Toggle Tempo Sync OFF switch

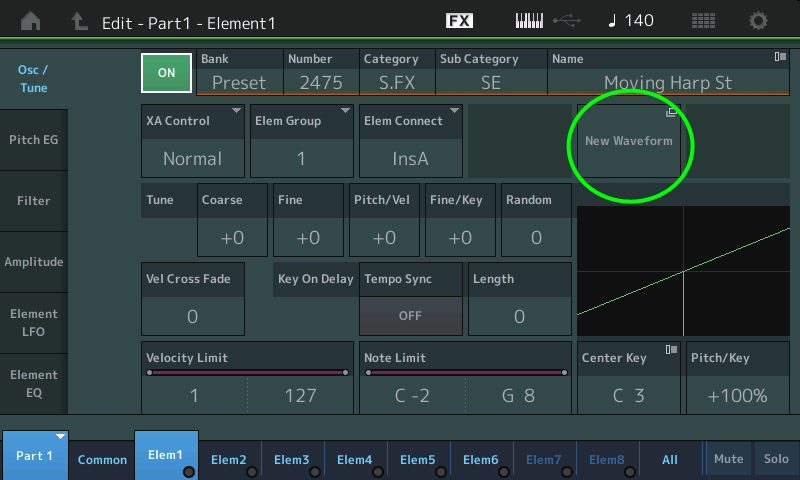411,316
